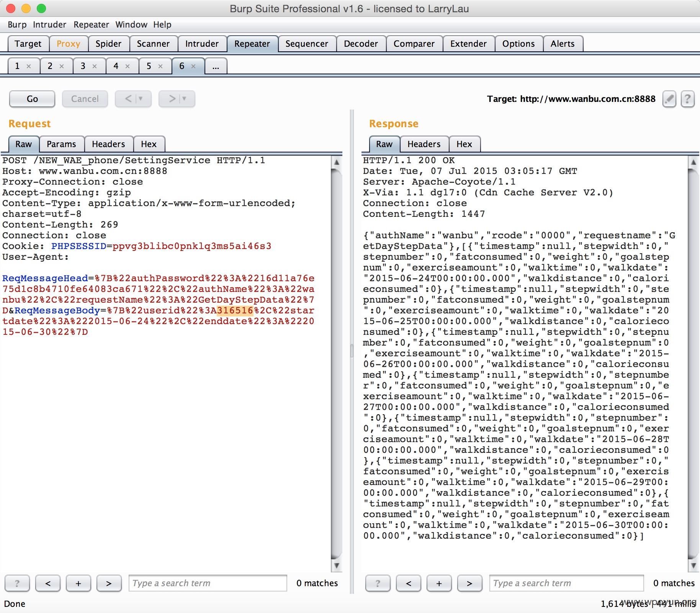This screenshot has height=613, width=700.
Task: Show request Headers view
Action: (108, 144)
